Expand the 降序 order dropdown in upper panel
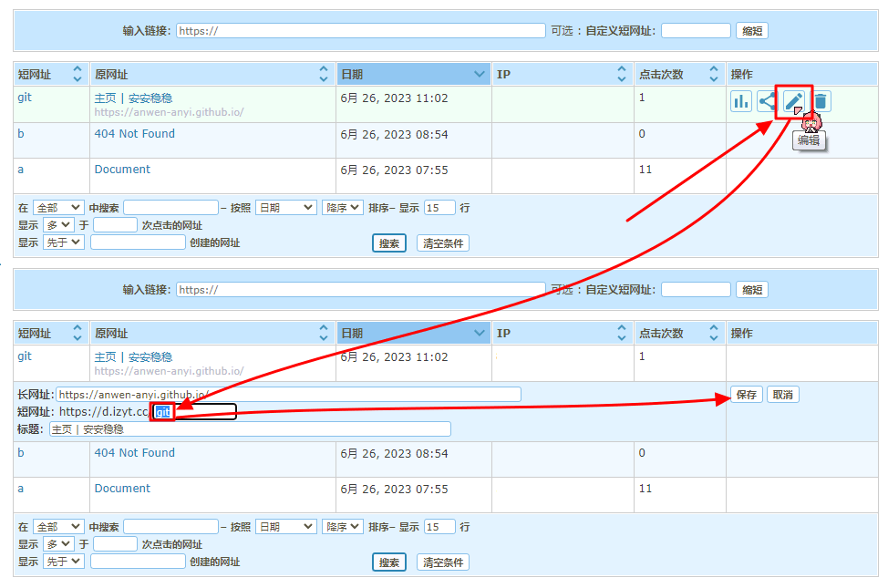This screenshot has height=588, width=888. pos(343,208)
